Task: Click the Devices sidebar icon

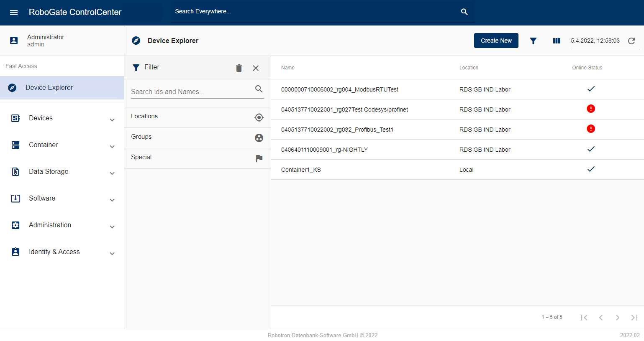Action: pos(15,118)
